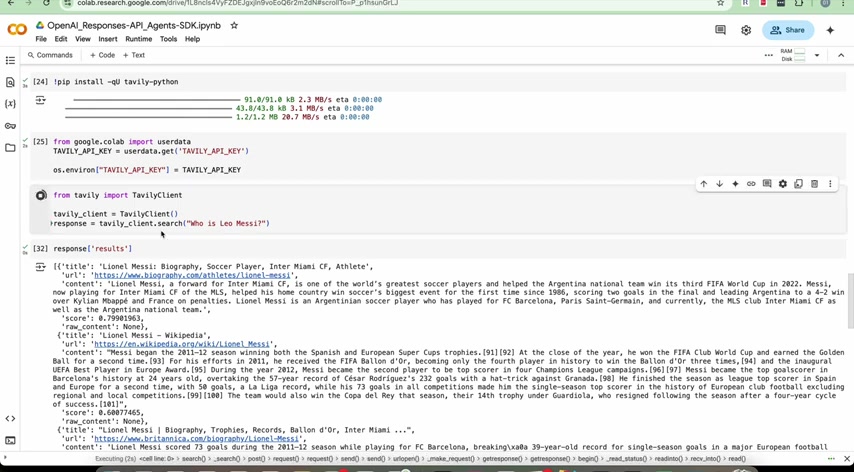Click the cell toolbar AI sparkle icon
This screenshot has height=472, width=854.
coord(735,184)
